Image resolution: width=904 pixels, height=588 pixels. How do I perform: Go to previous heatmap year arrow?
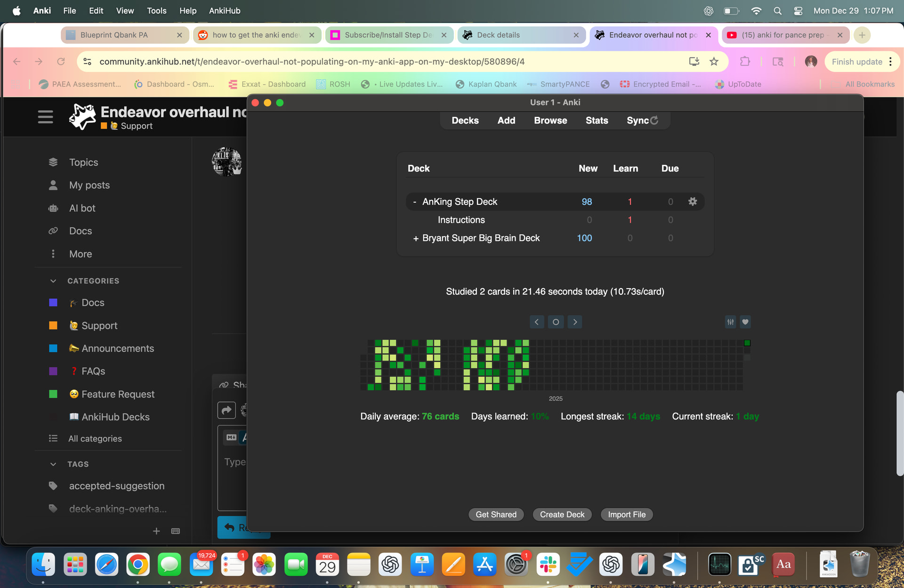click(x=536, y=322)
